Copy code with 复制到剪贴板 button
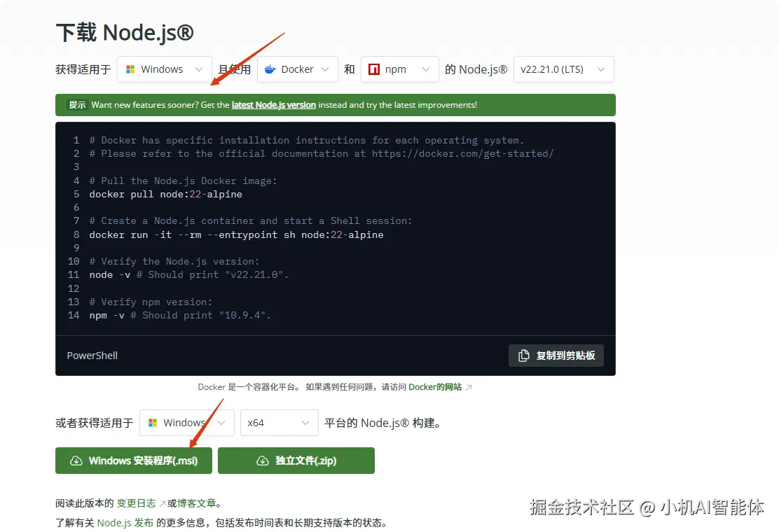The height and width of the screenshot is (532, 779). point(556,356)
